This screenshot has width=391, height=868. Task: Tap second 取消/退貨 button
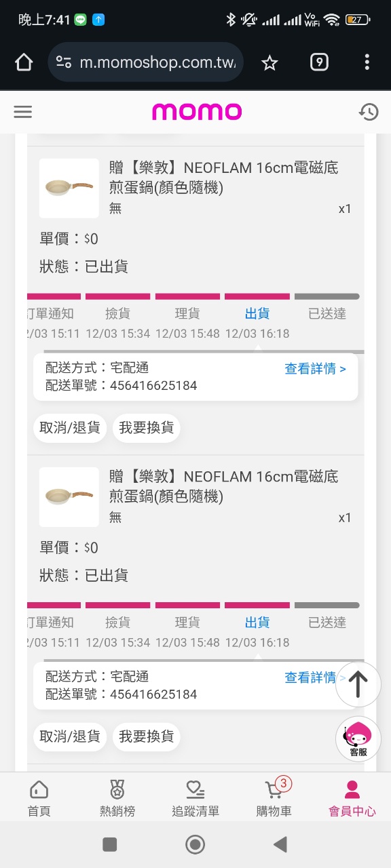pyautogui.click(x=70, y=736)
